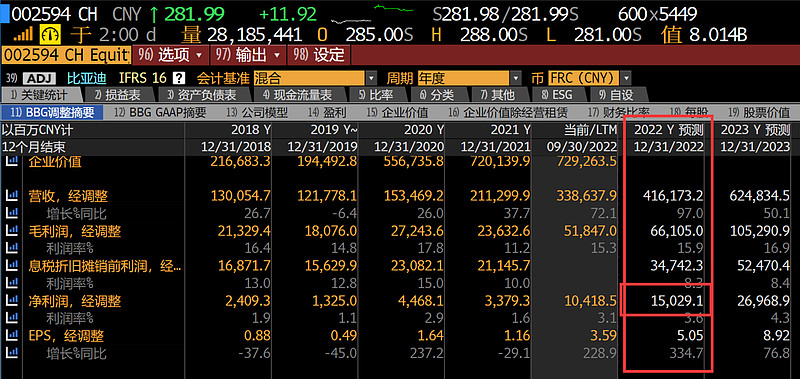Click the IFRS 16 question mark icon
800x379 pixels.
[179, 78]
